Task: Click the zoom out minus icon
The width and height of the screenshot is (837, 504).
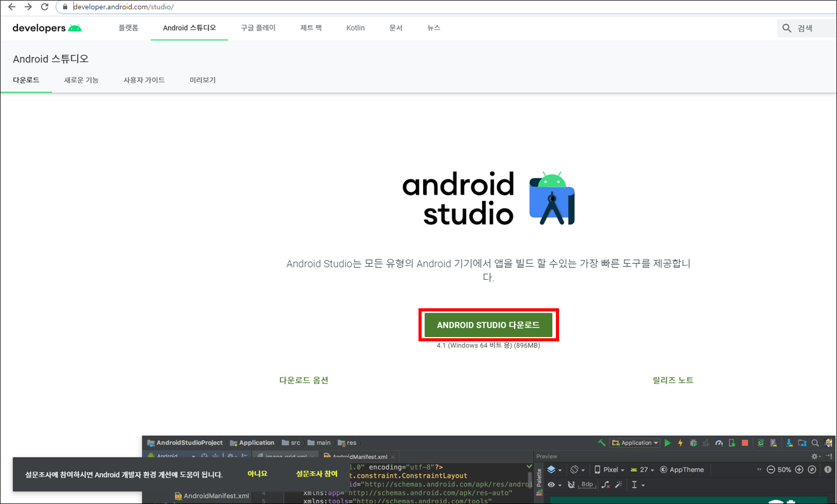Action: [x=770, y=470]
